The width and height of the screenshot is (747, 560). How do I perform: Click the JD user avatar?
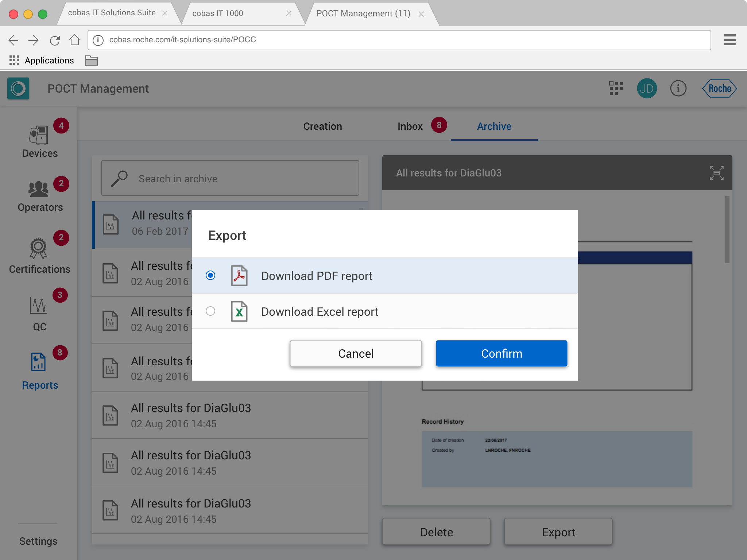(x=647, y=88)
